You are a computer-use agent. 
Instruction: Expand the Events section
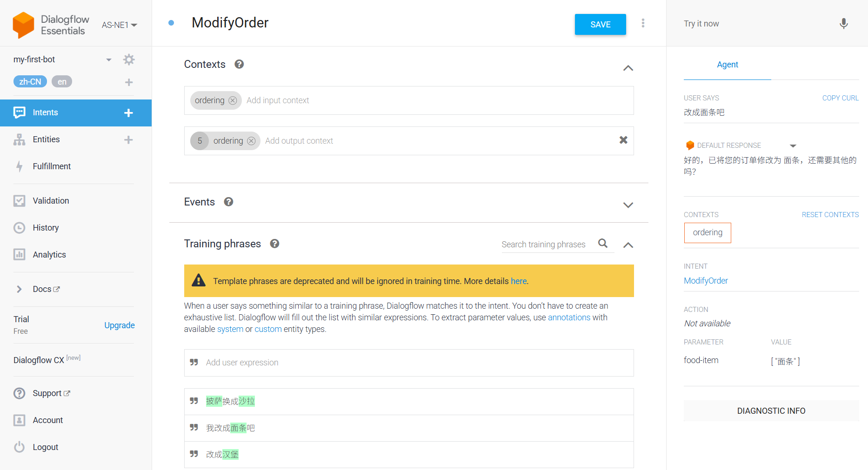628,205
